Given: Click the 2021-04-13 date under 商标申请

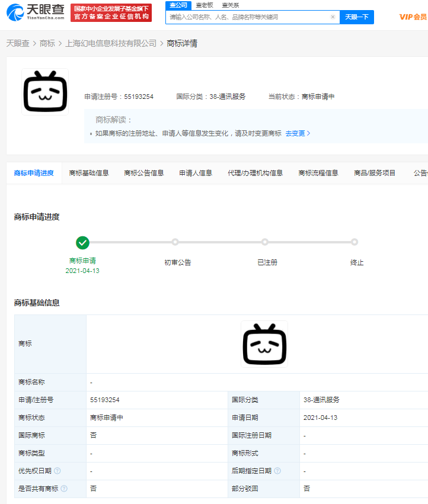Looking at the screenshot, I should point(82,271).
